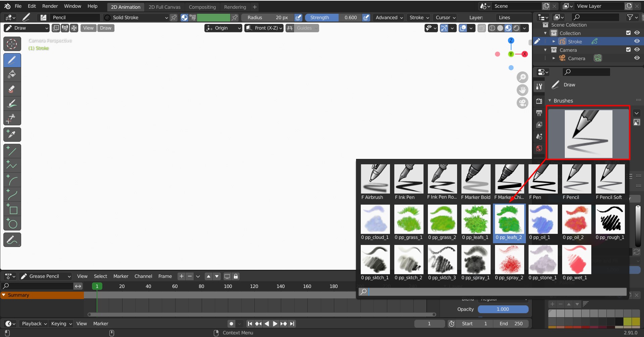
Task: Toggle the Guides button
Action: 307,28
